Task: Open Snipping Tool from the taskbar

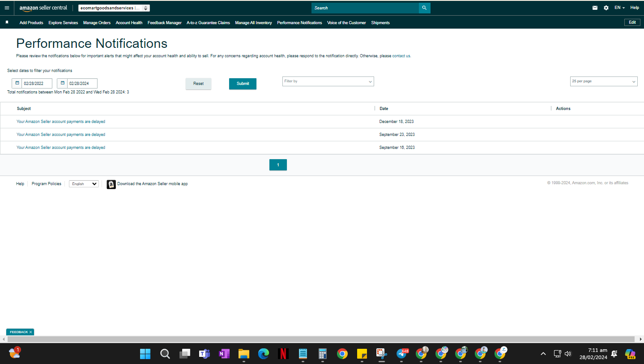Action: [x=382, y=354]
